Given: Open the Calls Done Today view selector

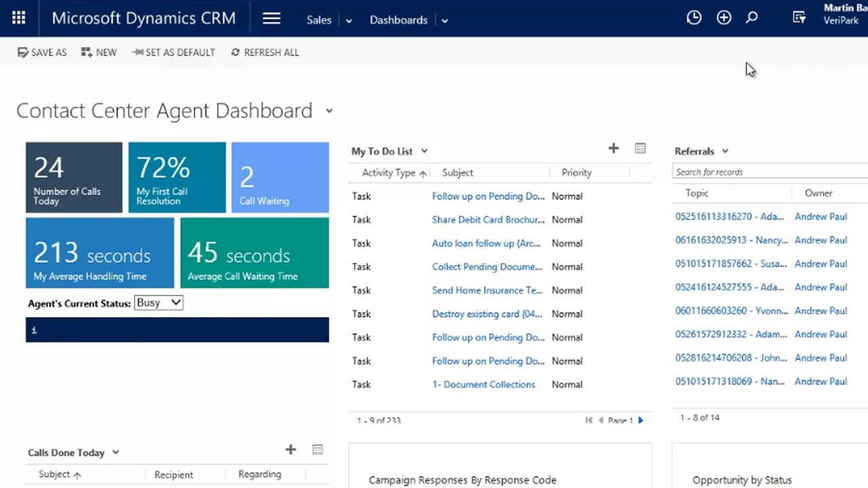Looking at the screenshot, I should [x=115, y=452].
